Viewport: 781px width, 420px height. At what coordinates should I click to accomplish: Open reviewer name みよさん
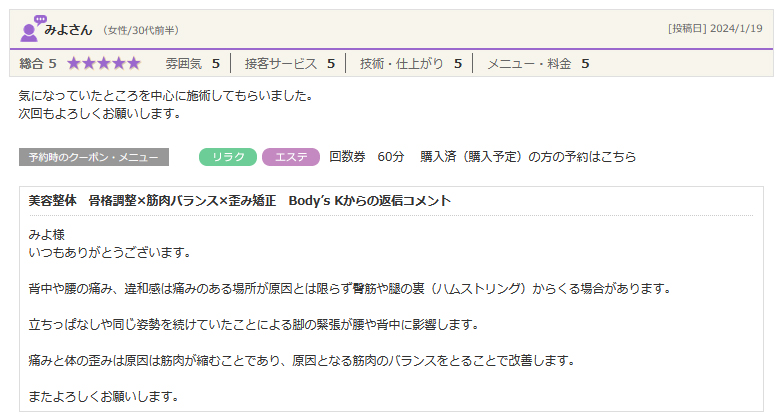pos(69,29)
